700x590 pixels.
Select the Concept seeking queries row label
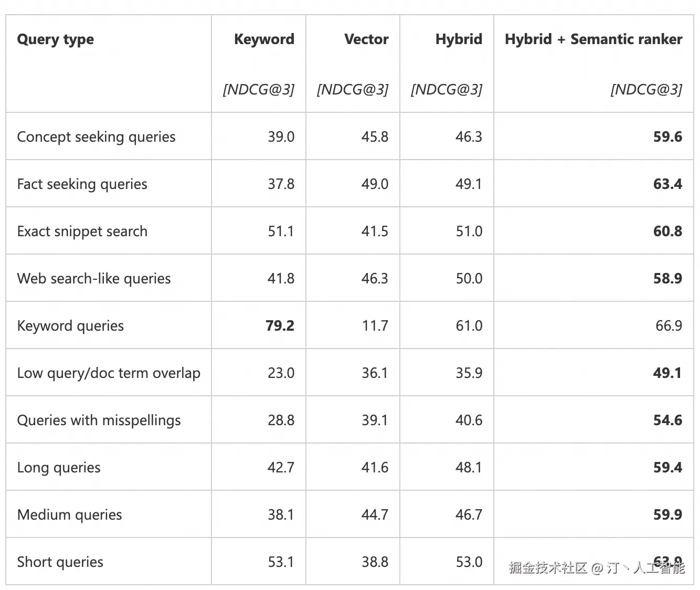pyautogui.click(x=96, y=137)
